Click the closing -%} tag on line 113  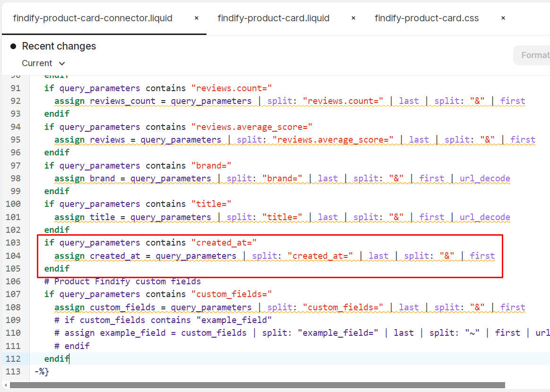tap(42, 372)
